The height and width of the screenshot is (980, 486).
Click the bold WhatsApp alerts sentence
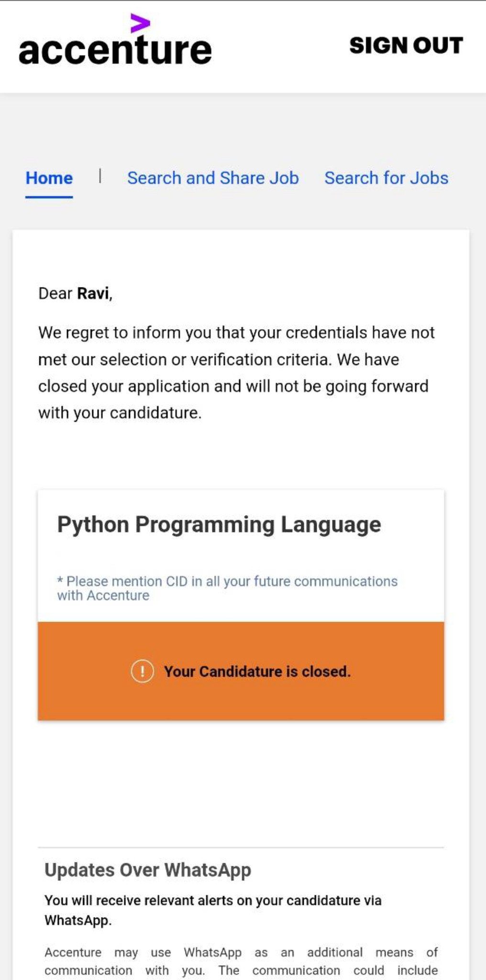click(x=213, y=910)
